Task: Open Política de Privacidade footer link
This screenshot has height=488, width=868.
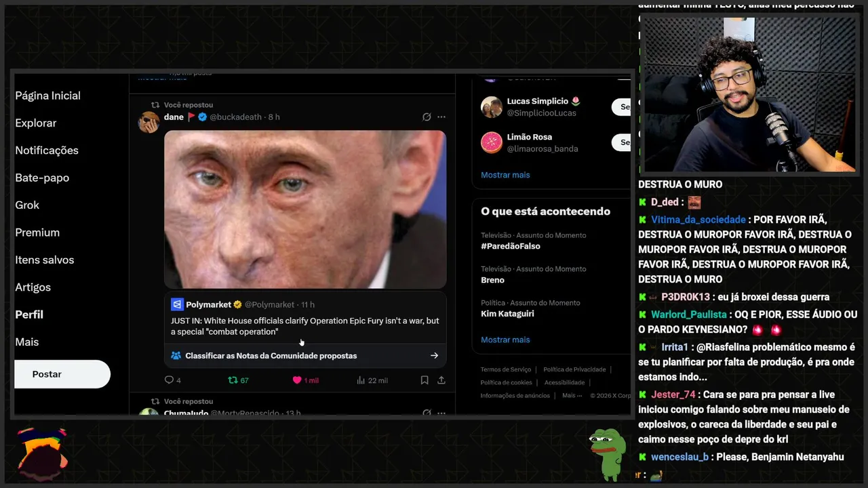Action: coord(574,369)
